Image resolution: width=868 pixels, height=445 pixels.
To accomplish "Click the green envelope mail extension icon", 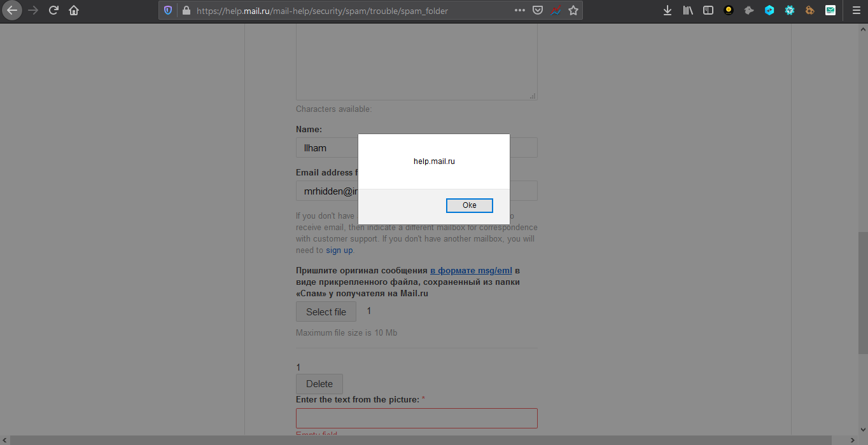I will click(830, 10).
